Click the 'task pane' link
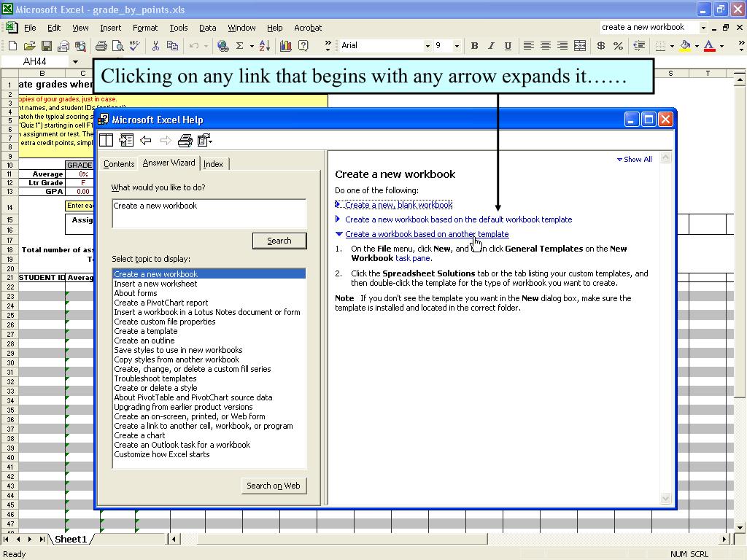This screenshot has height=560, width=747. [413, 258]
